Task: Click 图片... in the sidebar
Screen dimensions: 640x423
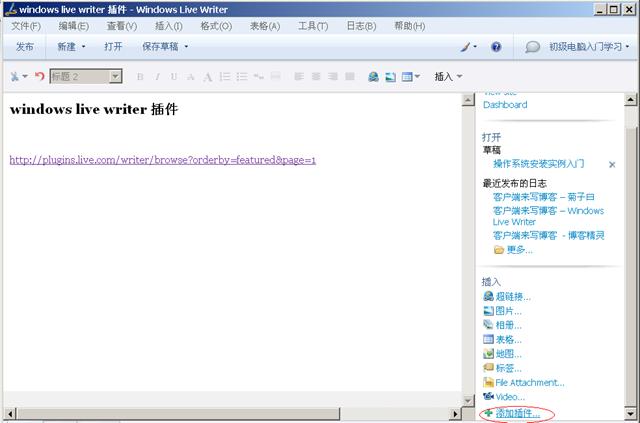Action: click(x=502, y=311)
